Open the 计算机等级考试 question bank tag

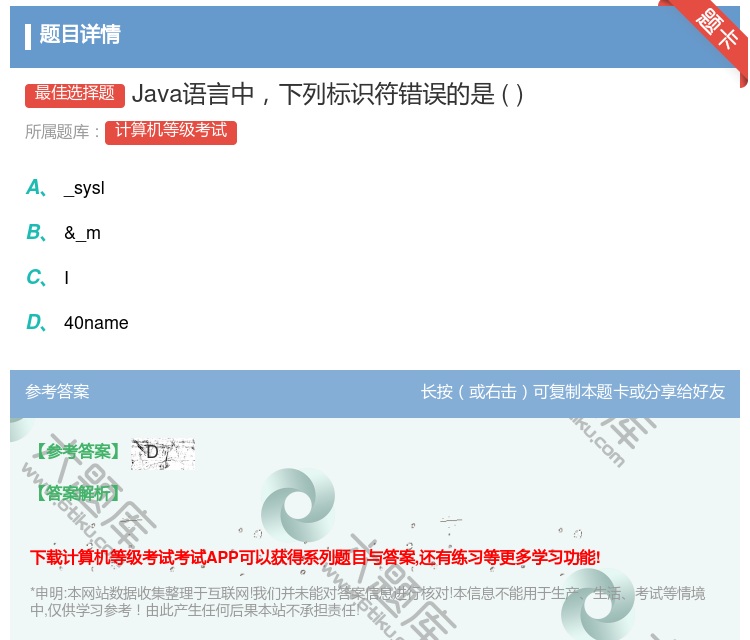coord(171,132)
